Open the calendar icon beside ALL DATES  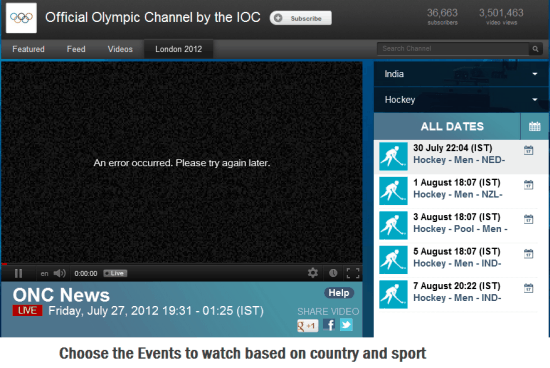(x=535, y=126)
